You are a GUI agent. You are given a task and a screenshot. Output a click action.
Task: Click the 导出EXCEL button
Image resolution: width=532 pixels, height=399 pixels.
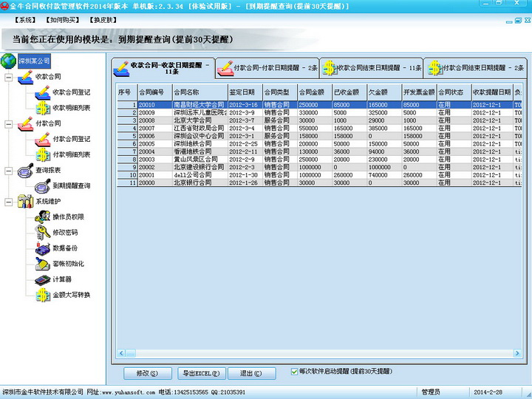(201, 373)
